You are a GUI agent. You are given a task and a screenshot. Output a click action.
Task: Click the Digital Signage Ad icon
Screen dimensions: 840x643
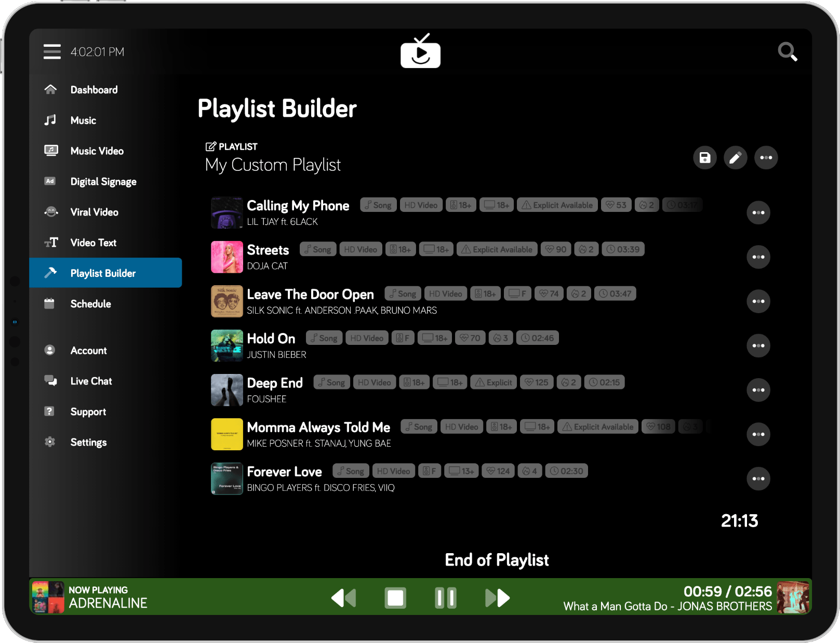(50, 181)
